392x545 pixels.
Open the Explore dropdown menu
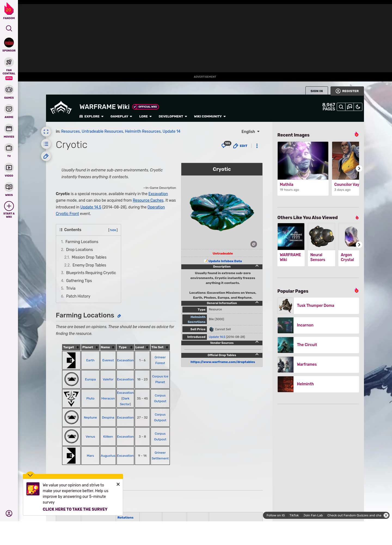[x=91, y=116]
